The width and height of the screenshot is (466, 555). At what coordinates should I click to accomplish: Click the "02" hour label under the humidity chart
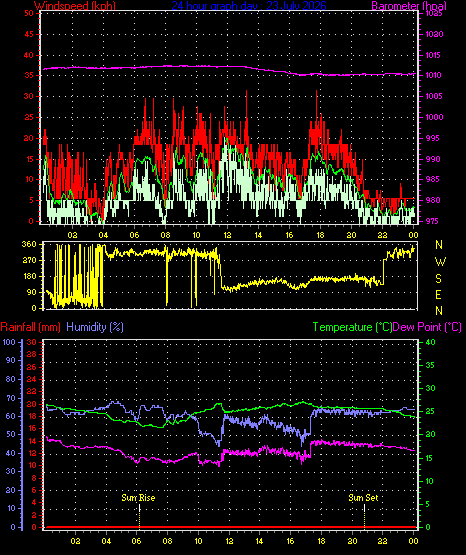[x=75, y=541]
